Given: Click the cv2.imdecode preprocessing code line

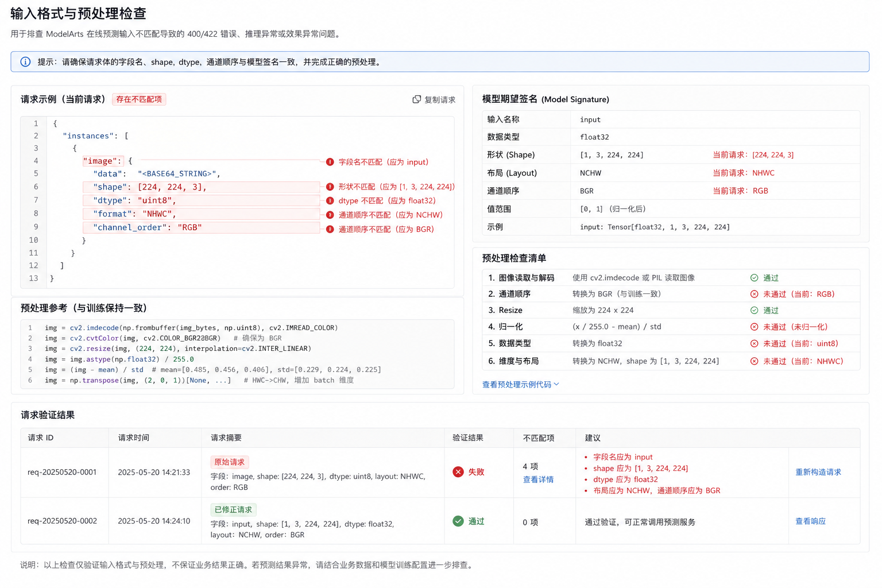Looking at the screenshot, I should (x=192, y=328).
